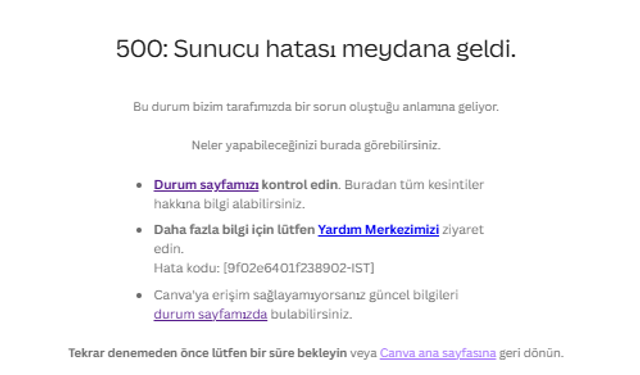Click 'Neler yapabileceğinizi burada görebilirsiniz.' text
Screen dimensions: 640x375
(316, 145)
